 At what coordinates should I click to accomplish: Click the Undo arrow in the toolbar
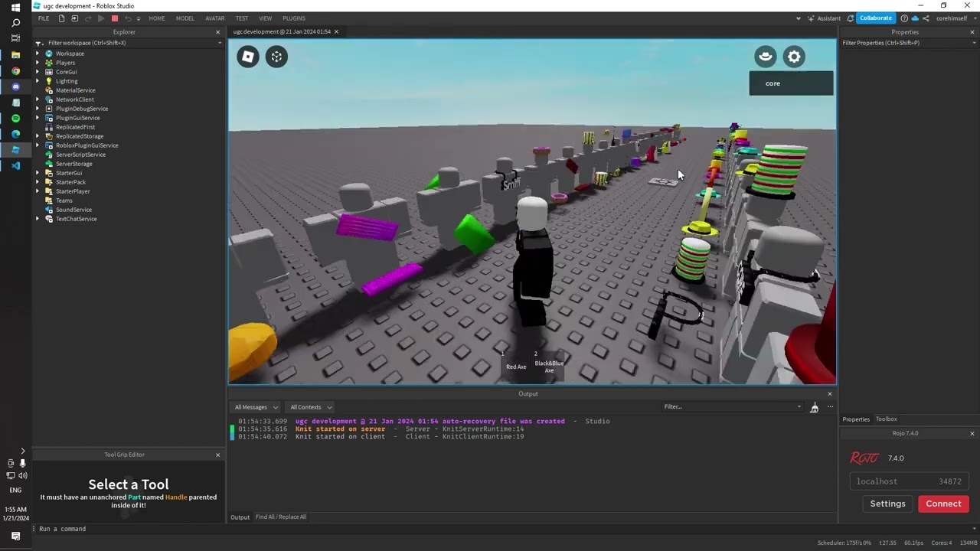128,18
